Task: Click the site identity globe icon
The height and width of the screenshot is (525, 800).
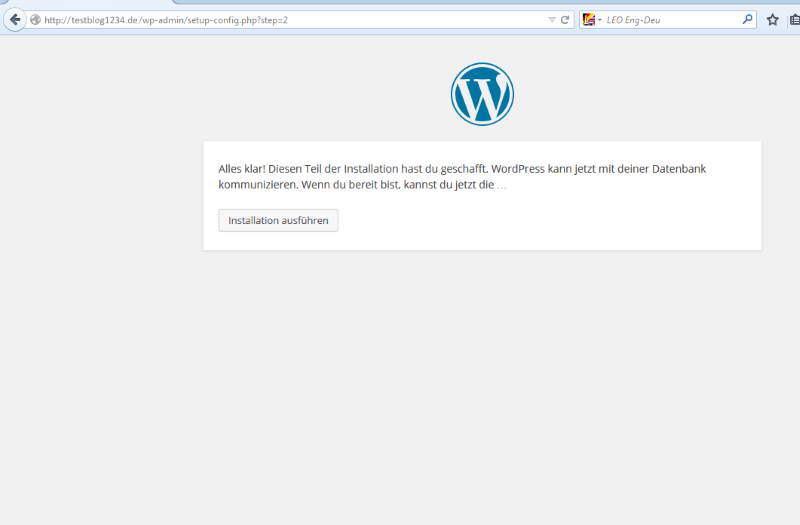Action: pyautogui.click(x=35, y=20)
